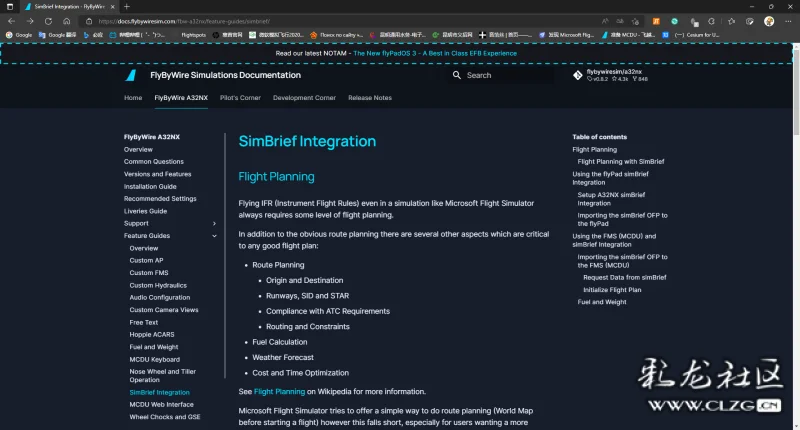Screen dimensions: 800x430
Task: Select the SimBrief Integration browser tab
Action: (70, 7)
